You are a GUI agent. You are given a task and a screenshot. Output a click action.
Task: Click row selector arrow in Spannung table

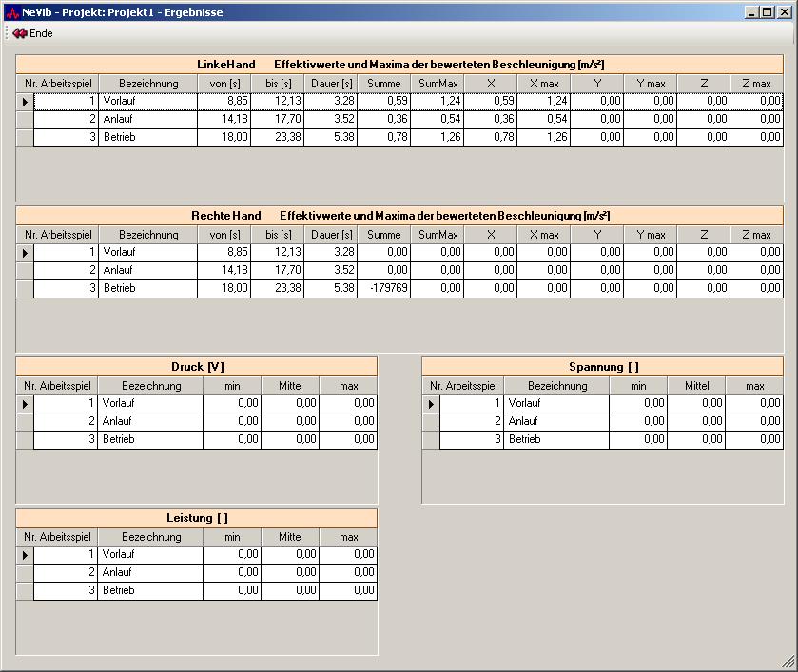tap(431, 404)
